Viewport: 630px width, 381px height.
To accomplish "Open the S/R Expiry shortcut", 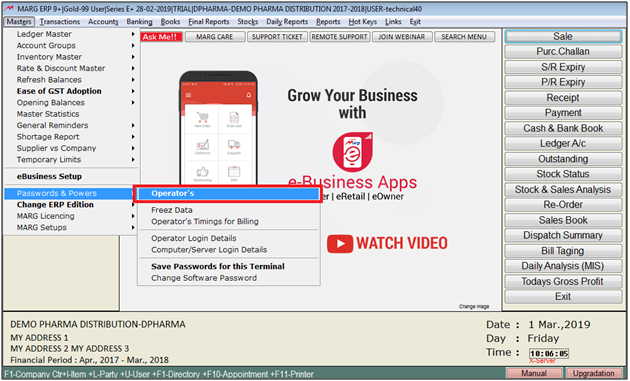I will click(x=563, y=67).
